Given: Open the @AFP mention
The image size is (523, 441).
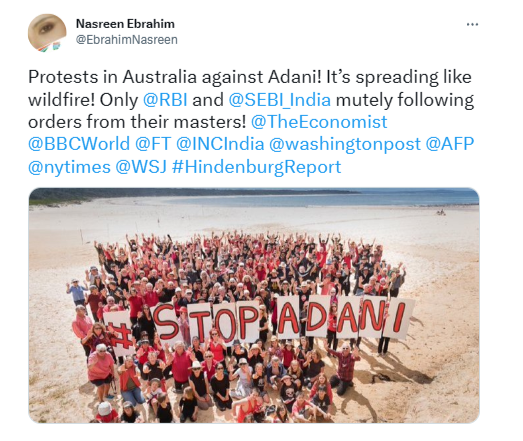Looking at the screenshot, I should [450, 144].
